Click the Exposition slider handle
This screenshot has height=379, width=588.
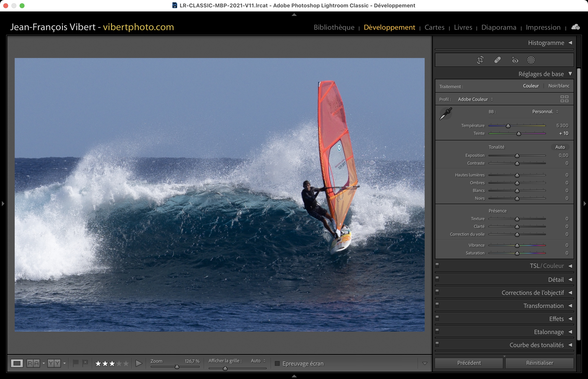[517, 156]
